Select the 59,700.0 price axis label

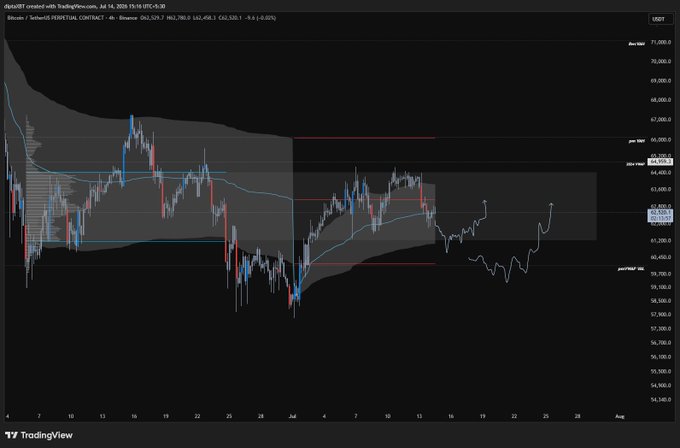pyautogui.click(x=660, y=274)
